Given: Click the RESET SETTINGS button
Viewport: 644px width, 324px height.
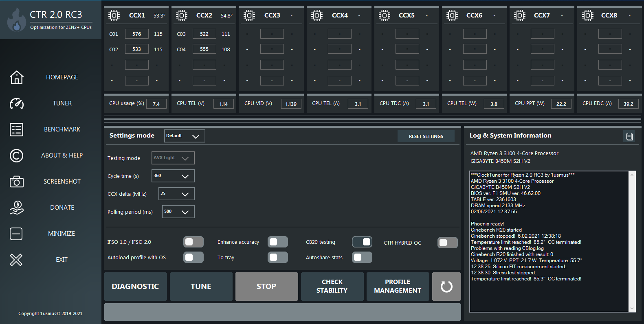Looking at the screenshot, I should (x=426, y=136).
